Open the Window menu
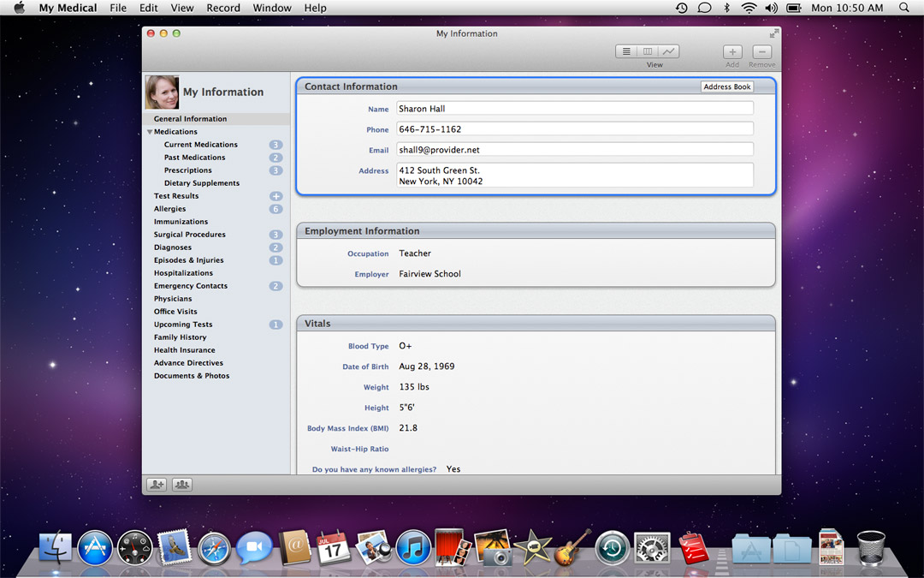 (271, 8)
